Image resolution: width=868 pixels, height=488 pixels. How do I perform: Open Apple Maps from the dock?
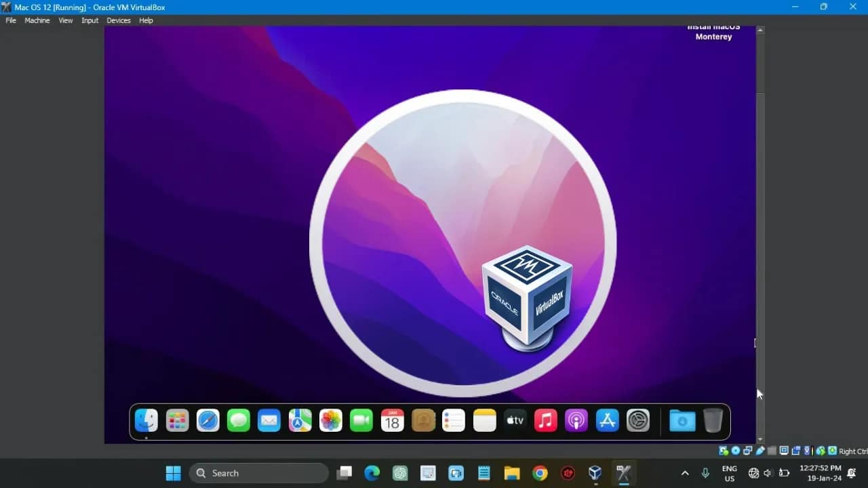pyautogui.click(x=300, y=420)
